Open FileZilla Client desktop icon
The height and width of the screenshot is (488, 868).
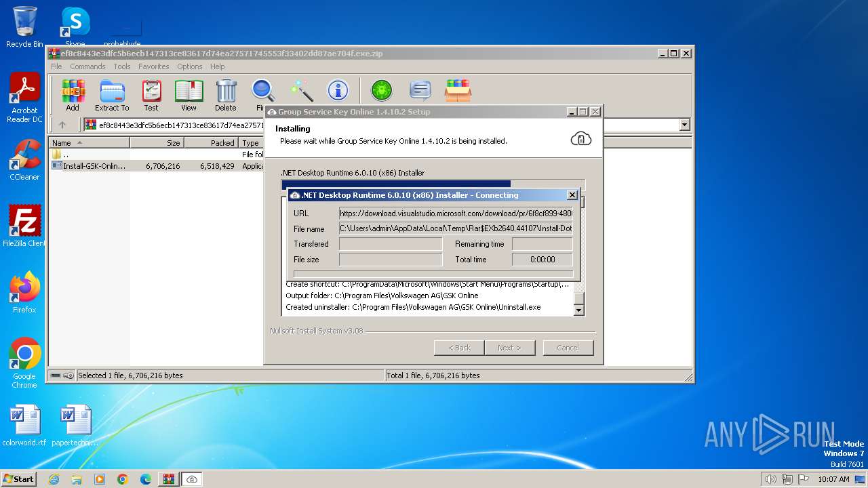[24, 226]
